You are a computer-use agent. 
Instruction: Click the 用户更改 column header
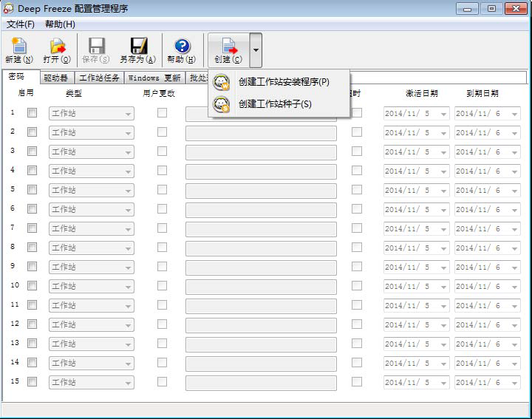point(158,93)
